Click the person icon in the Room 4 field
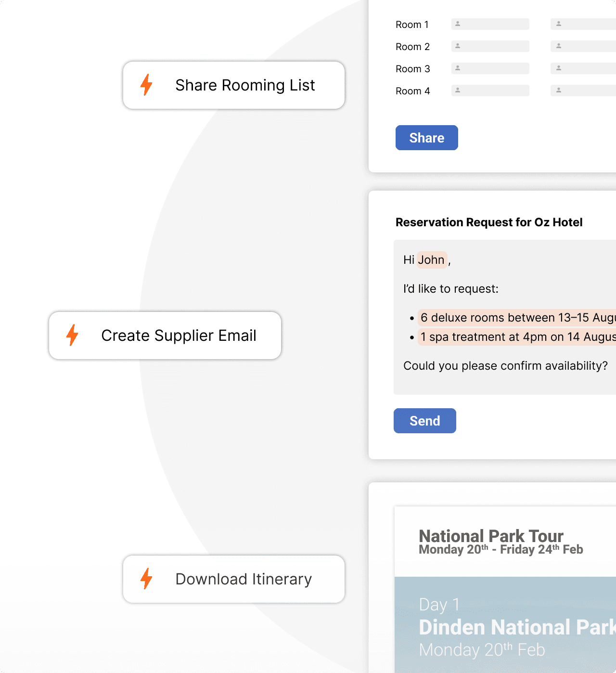Viewport: 616px width, 673px height. point(458,90)
